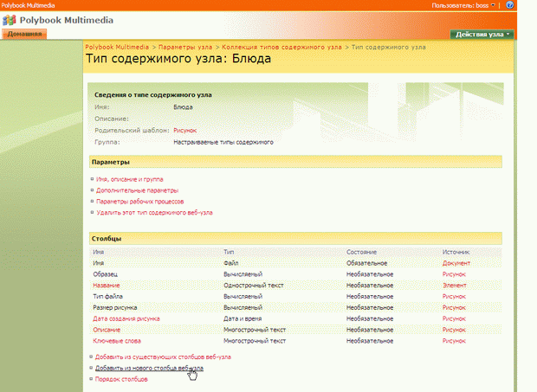Open Параметры узла breadcrumb link
537x392 pixels.
point(186,46)
